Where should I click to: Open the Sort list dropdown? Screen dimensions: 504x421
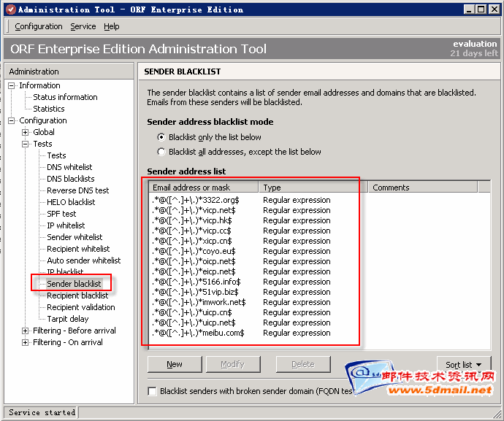(x=464, y=364)
